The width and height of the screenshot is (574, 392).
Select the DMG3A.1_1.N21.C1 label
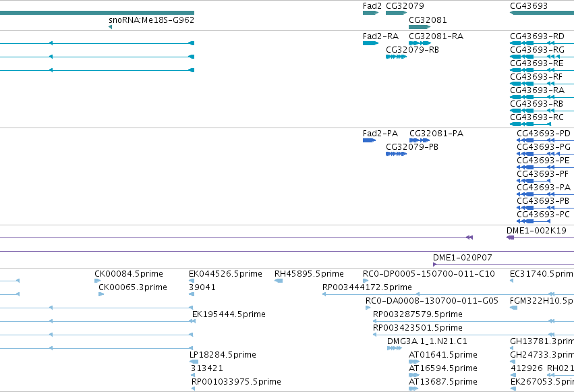(x=427, y=341)
